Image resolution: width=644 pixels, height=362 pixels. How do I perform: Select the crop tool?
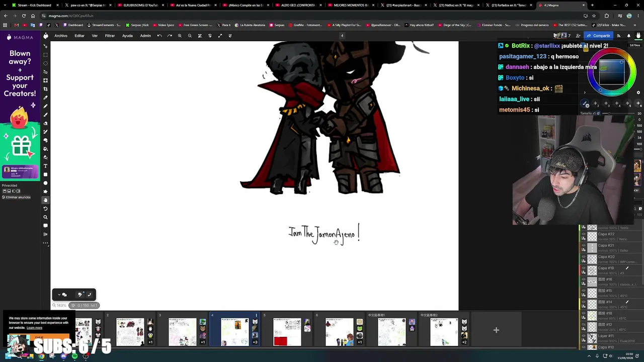click(x=45, y=89)
